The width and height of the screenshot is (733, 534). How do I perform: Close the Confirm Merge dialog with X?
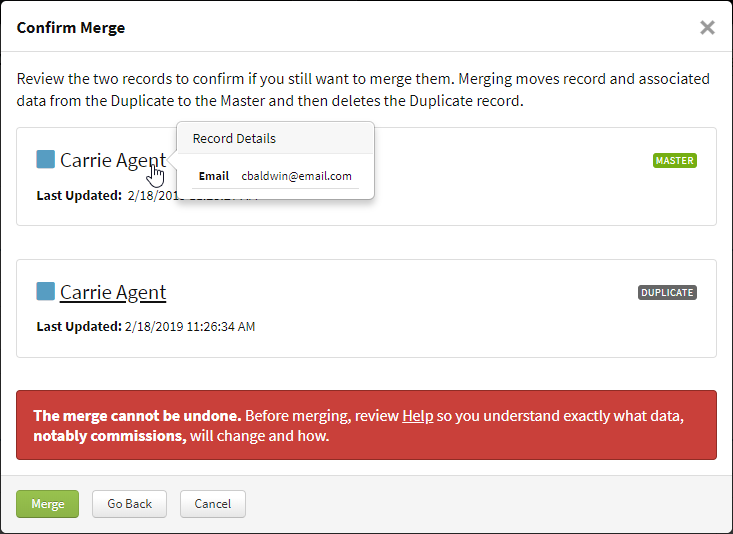click(707, 28)
